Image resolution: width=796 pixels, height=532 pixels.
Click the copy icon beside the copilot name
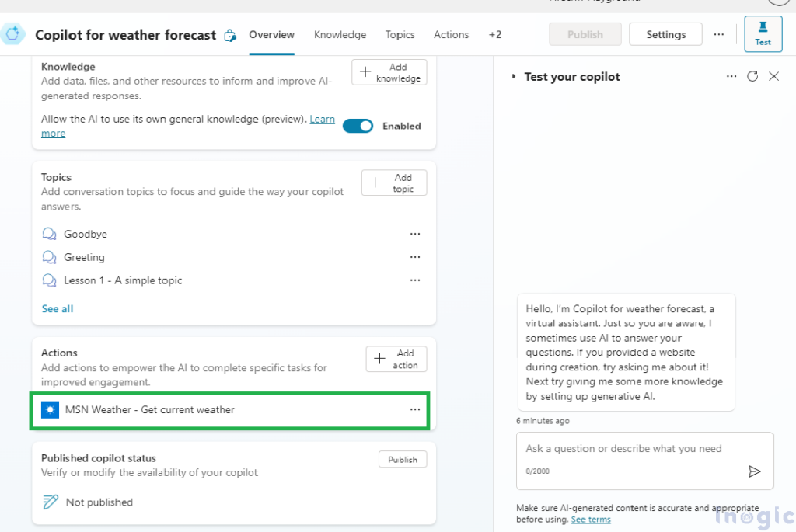pos(229,35)
